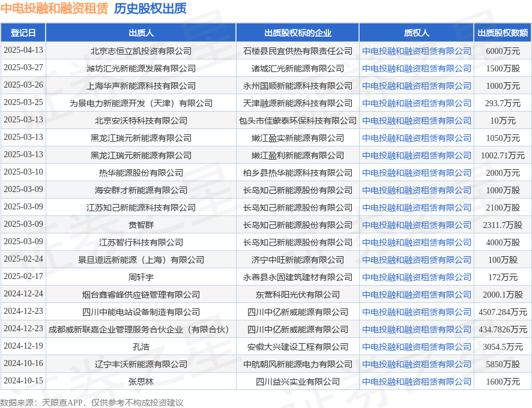Open 中电投融和融资租赁有限公司 link in 2025-04-13 row
The width and height of the screenshot is (532, 408).
[417, 51]
